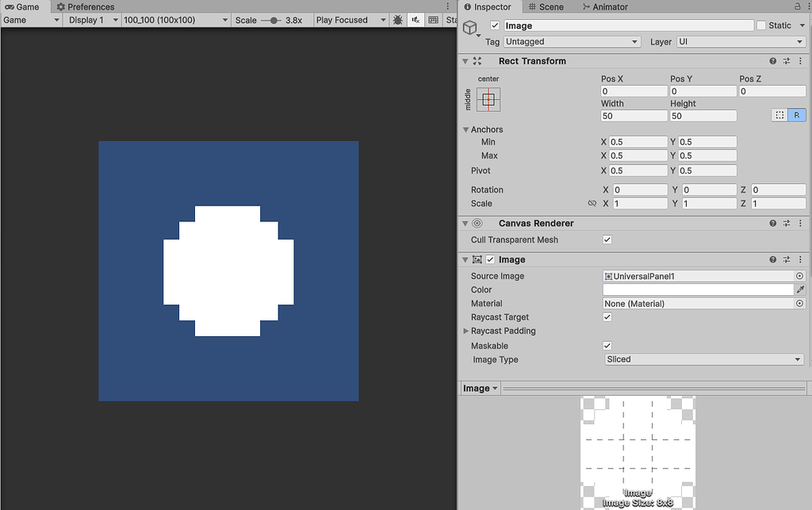
Task: Toggle the Static checkbox
Action: [761, 25]
